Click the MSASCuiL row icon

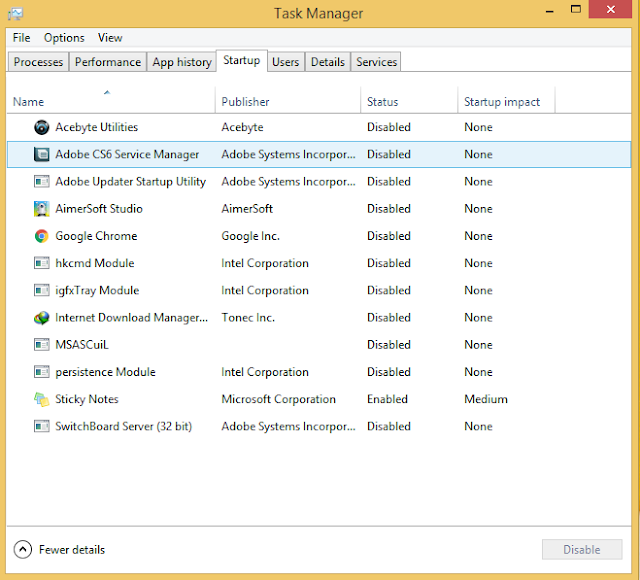point(41,344)
